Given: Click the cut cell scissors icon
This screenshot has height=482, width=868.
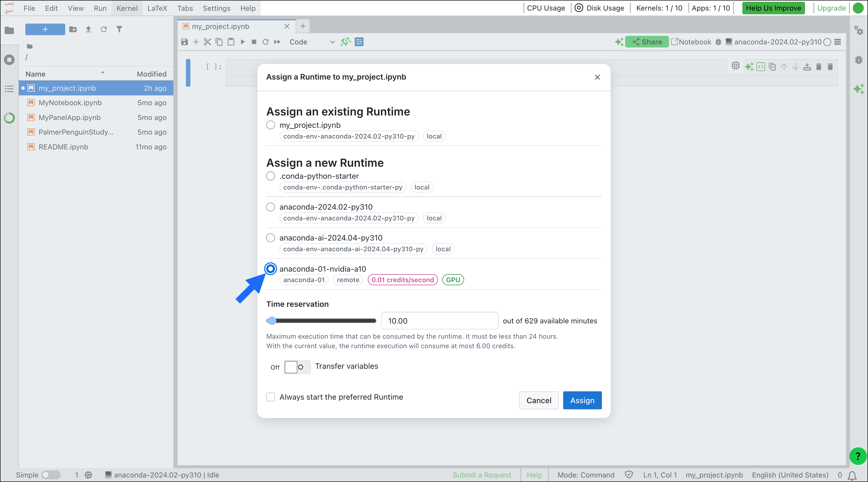Looking at the screenshot, I should point(207,42).
